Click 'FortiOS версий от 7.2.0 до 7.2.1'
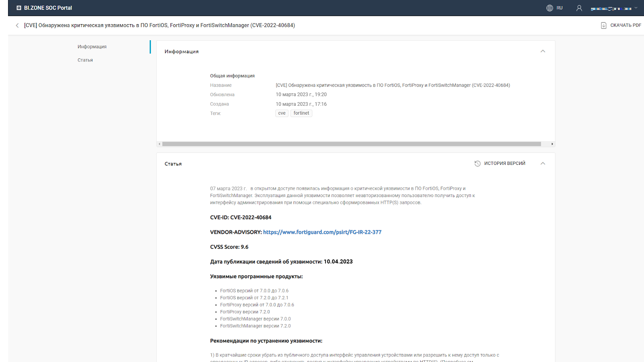644x362 pixels. [254, 298]
